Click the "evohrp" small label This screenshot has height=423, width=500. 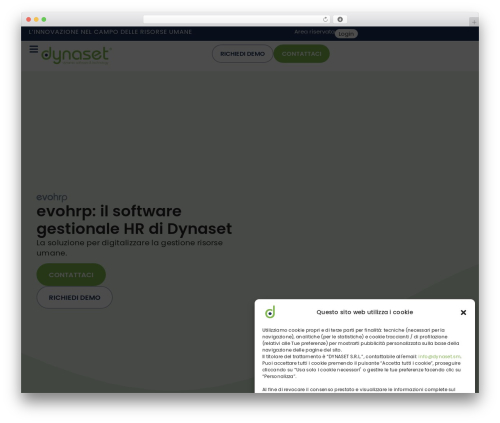pos(52,197)
